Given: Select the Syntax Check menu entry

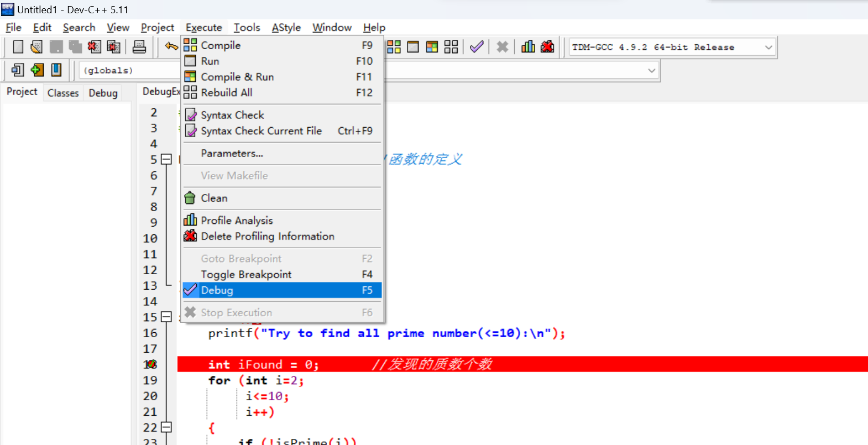Looking at the screenshot, I should [282, 115].
